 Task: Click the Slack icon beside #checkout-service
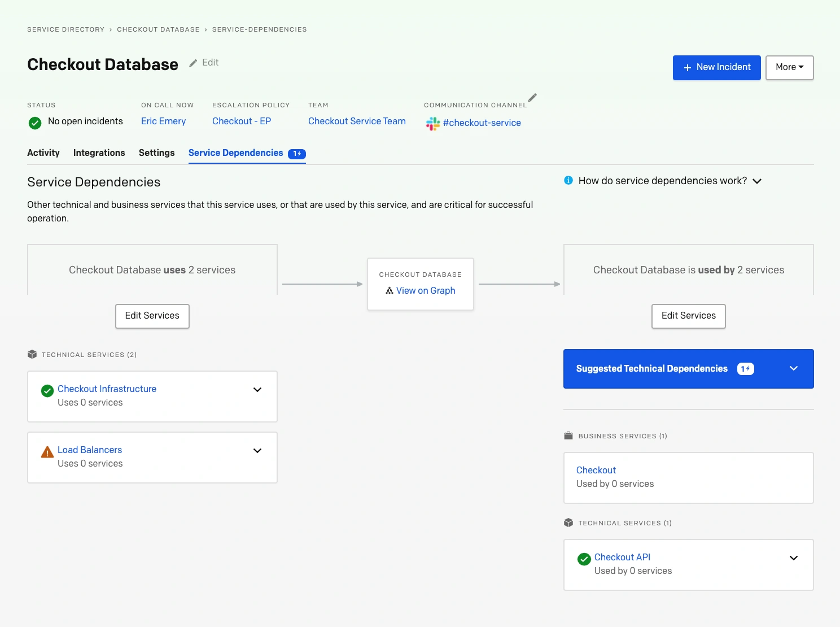tap(433, 123)
